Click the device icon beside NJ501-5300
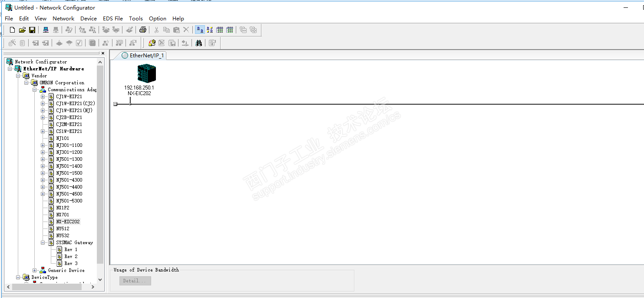Viewport: 644px width, 298px height. click(x=51, y=201)
